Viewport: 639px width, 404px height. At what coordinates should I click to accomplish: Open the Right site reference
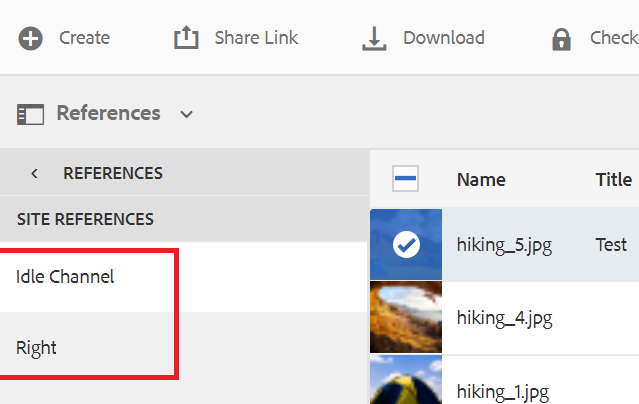36,348
